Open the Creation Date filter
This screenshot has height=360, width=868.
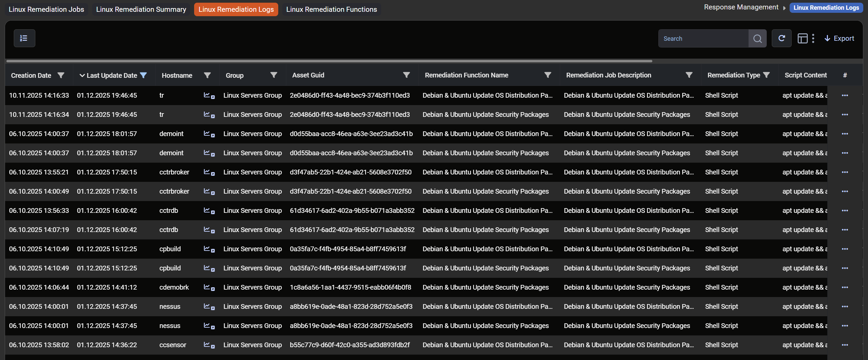tap(61, 75)
